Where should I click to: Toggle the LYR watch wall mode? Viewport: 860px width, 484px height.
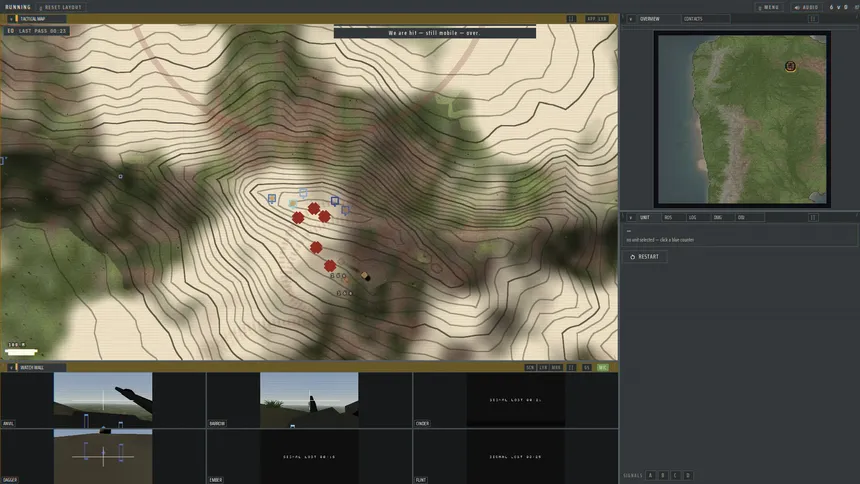tap(543, 368)
